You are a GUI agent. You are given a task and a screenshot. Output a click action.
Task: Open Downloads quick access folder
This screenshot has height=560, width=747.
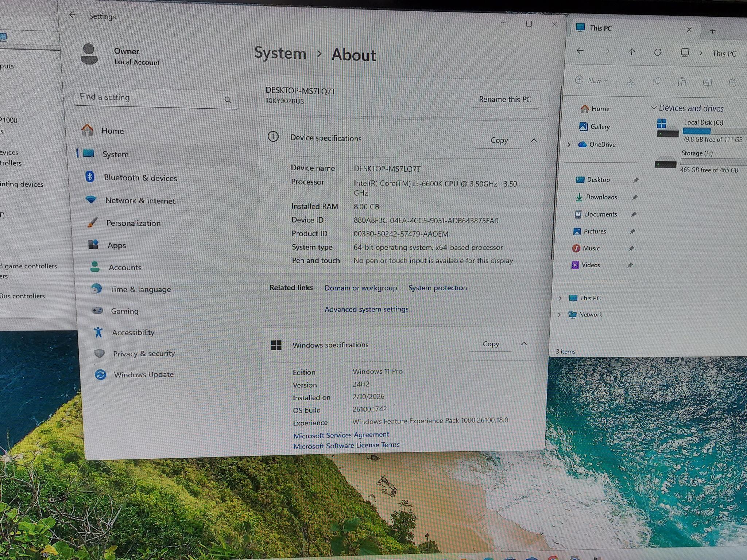[596, 197]
